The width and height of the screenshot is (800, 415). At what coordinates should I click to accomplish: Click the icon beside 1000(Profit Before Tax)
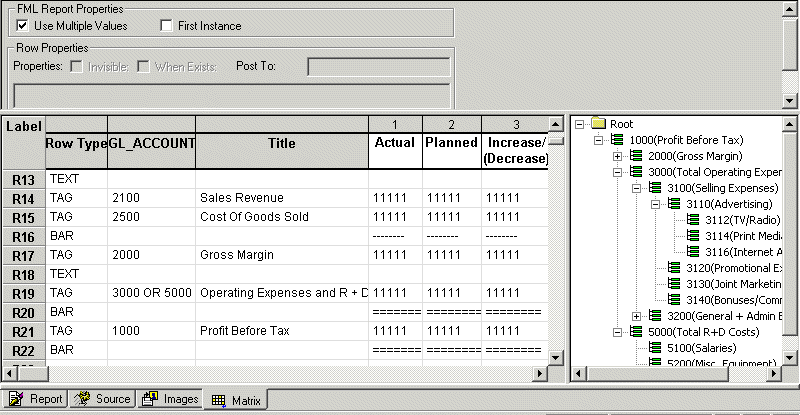pos(617,139)
